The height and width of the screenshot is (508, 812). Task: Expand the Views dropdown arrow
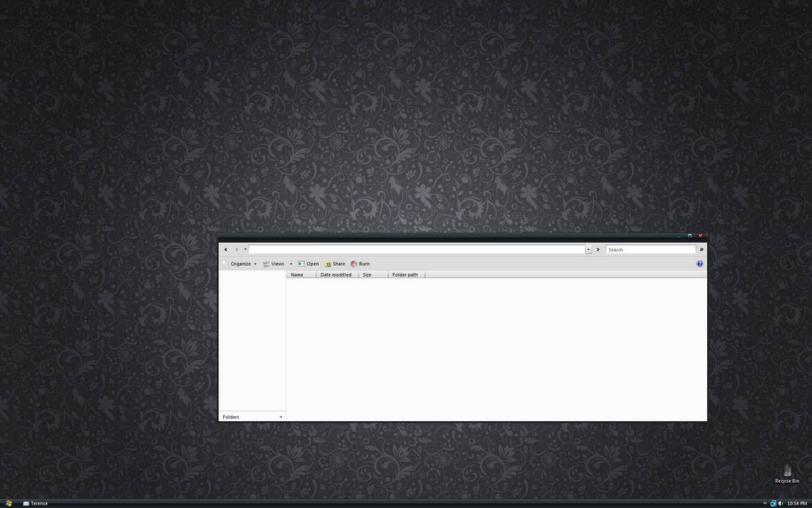(x=291, y=264)
